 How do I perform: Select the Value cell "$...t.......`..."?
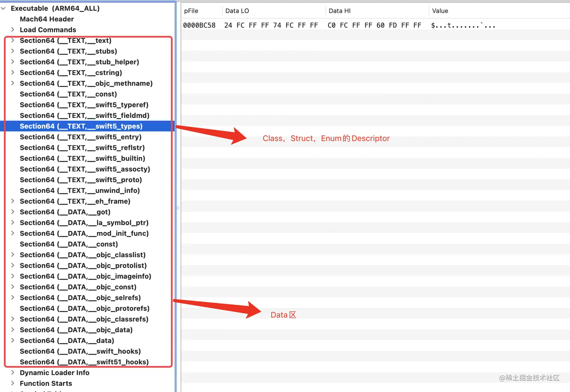point(463,25)
